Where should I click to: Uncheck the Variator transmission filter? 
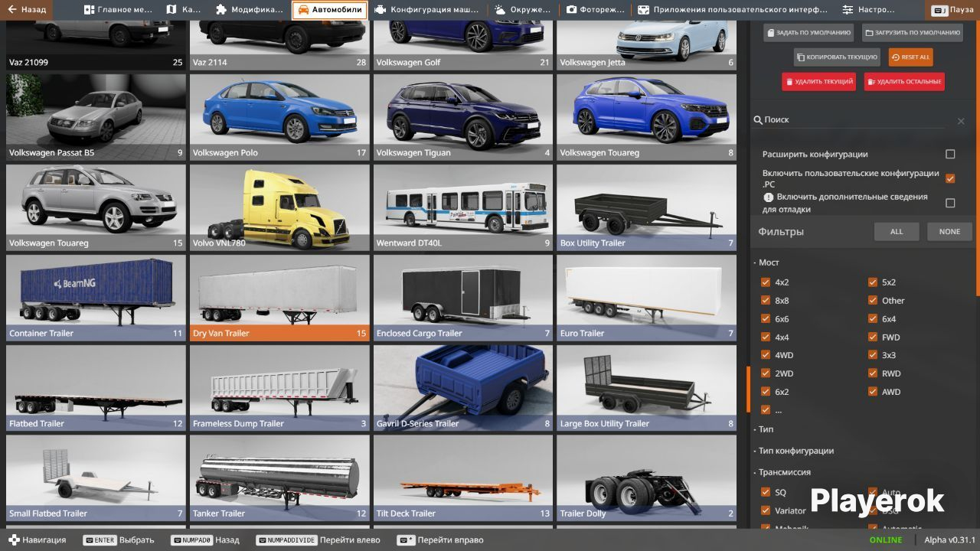[766, 510]
